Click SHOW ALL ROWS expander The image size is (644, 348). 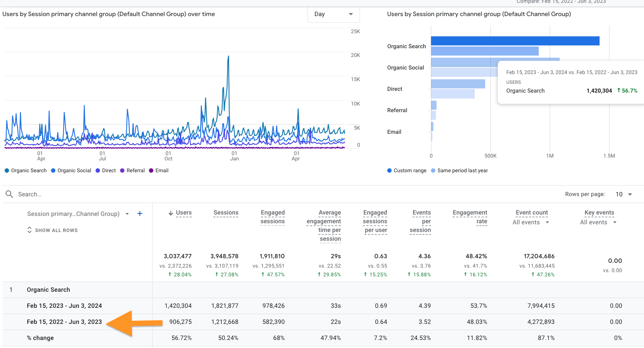pyautogui.click(x=52, y=230)
